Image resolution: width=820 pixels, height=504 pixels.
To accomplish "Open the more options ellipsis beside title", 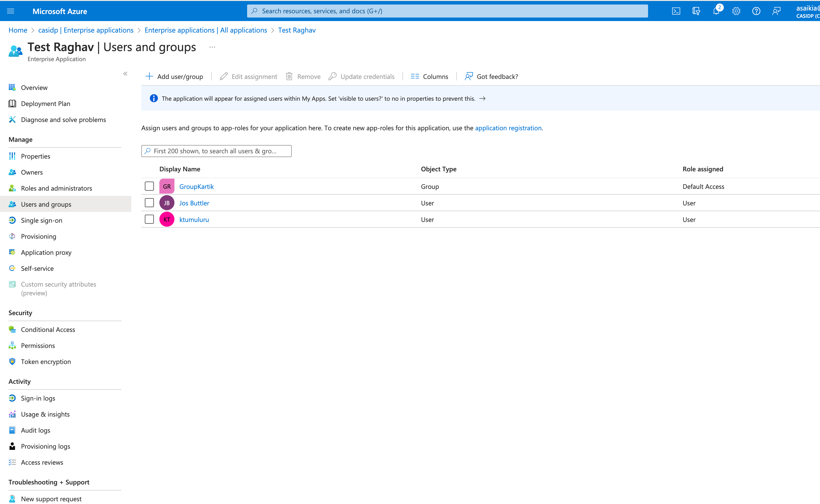I will pos(212,47).
